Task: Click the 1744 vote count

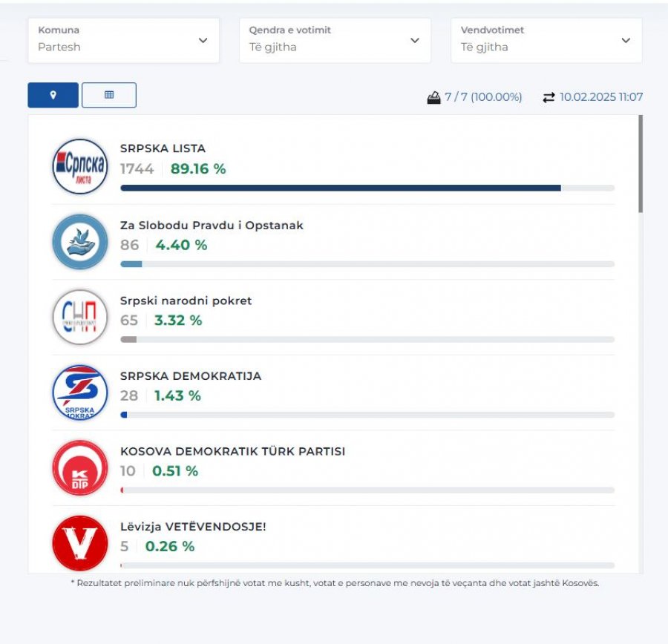Action: click(x=137, y=168)
